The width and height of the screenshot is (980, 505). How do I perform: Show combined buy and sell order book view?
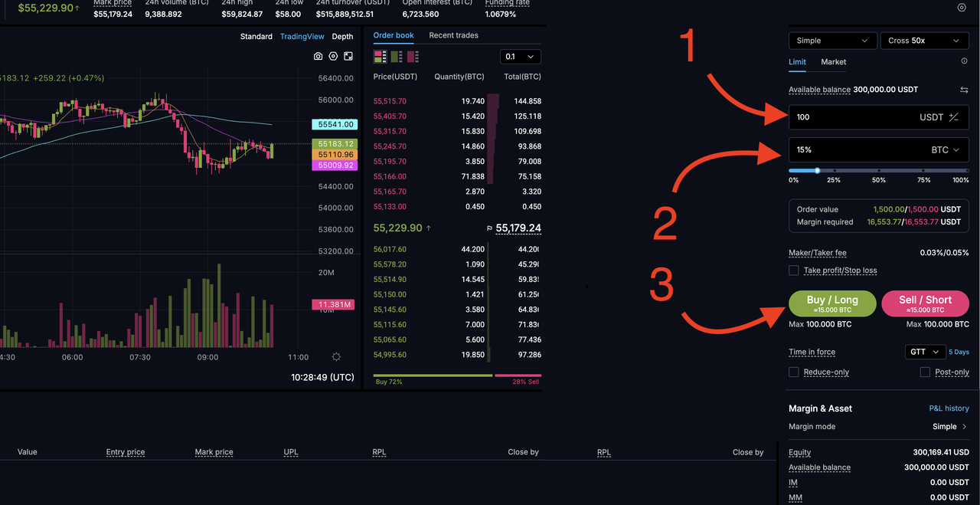379,57
